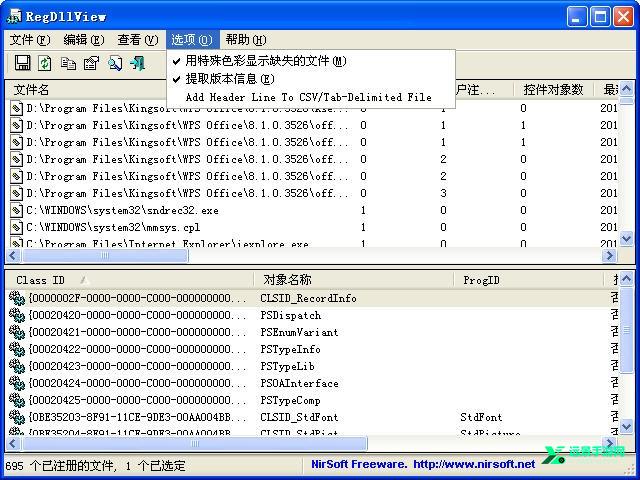Open the 文件(F) menu
Screen dimensions: 640x480
[x=30, y=40]
